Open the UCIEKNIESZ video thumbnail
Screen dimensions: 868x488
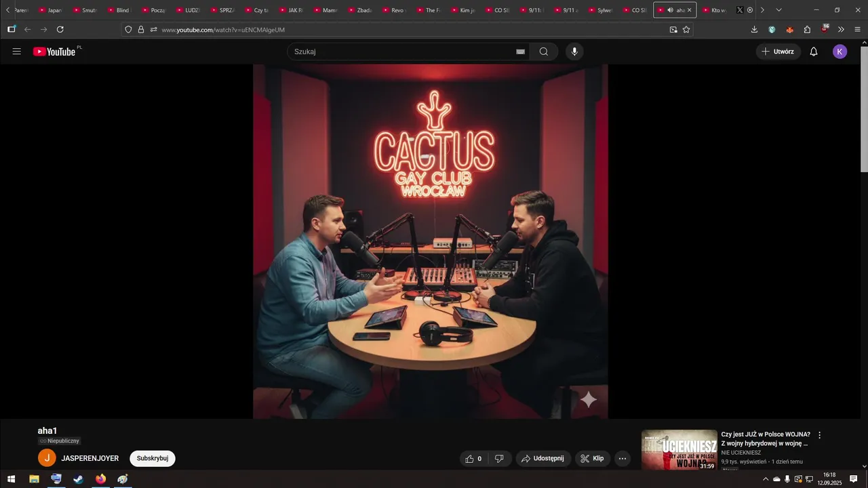click(679, 449)
